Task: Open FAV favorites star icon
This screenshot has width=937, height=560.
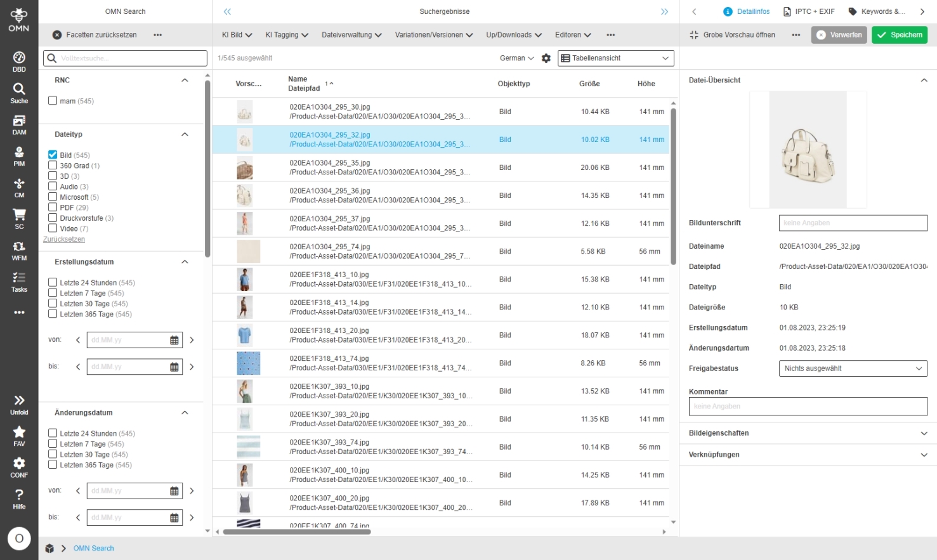Action: 19,436
